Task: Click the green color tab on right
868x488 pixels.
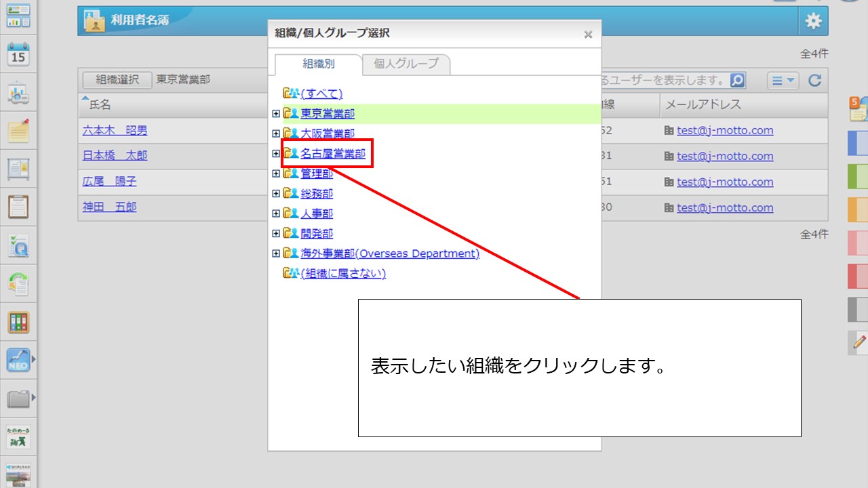Action: point(857,176)
